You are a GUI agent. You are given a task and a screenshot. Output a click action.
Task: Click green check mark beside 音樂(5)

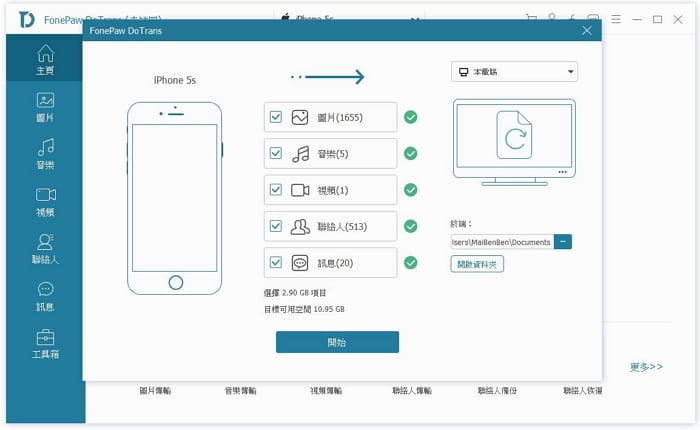(x=410, y=154)
